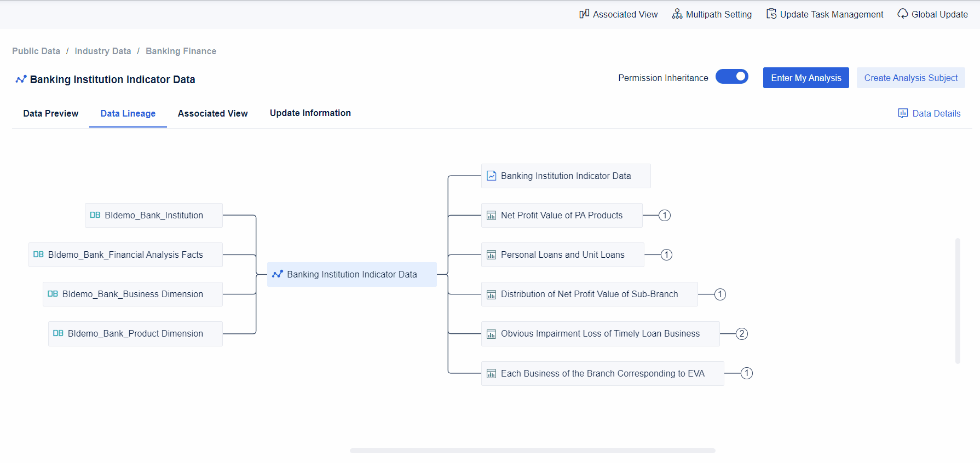Go to the Industry Data breadcrumb link
This screenshot has height=463, width=980.
pyautogui.click(x=103, y=51)
